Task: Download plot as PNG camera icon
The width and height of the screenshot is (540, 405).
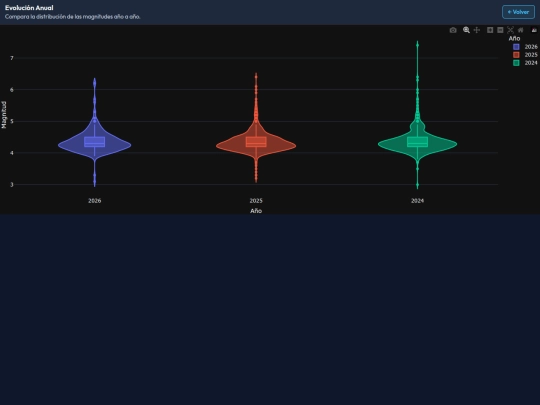Action: pyautogui.click(x=453, y=30)
